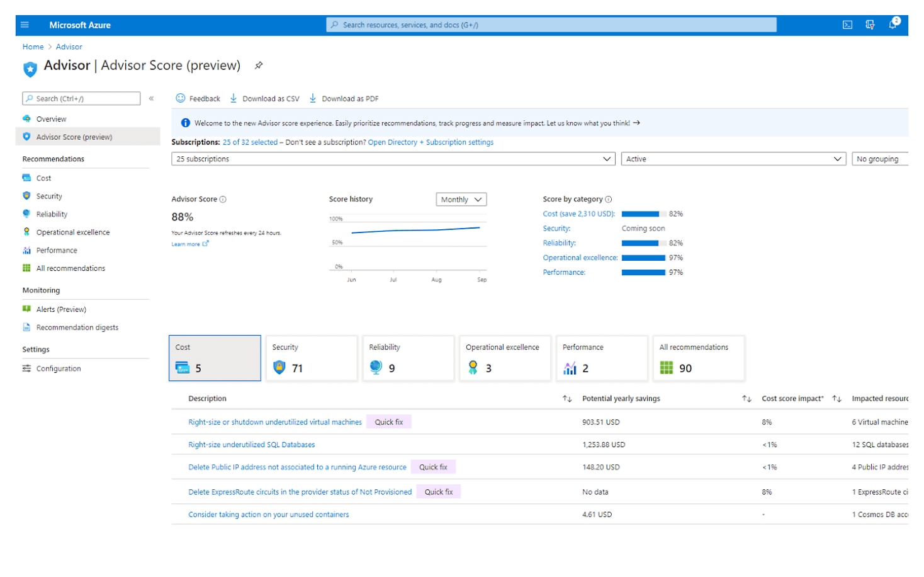
Task: Collapse the left navigation pane
Action: coord(151,99)
